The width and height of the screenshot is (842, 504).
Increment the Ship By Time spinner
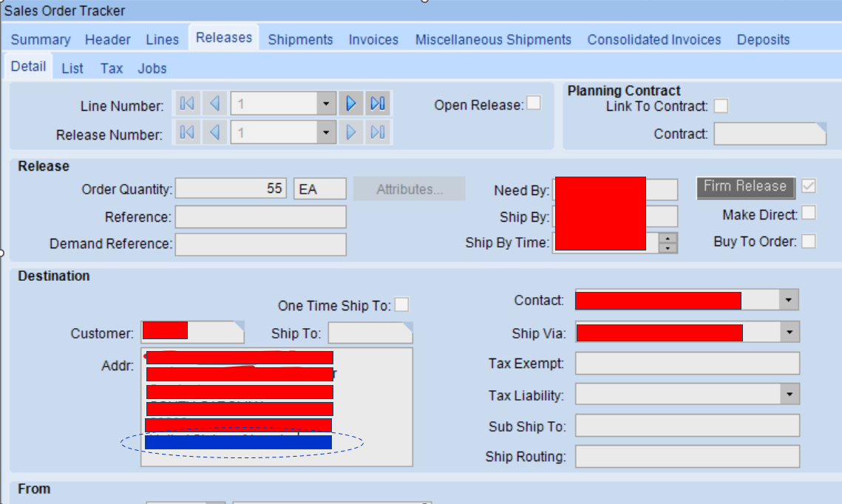pyautogui.click(x=668, y=238)
